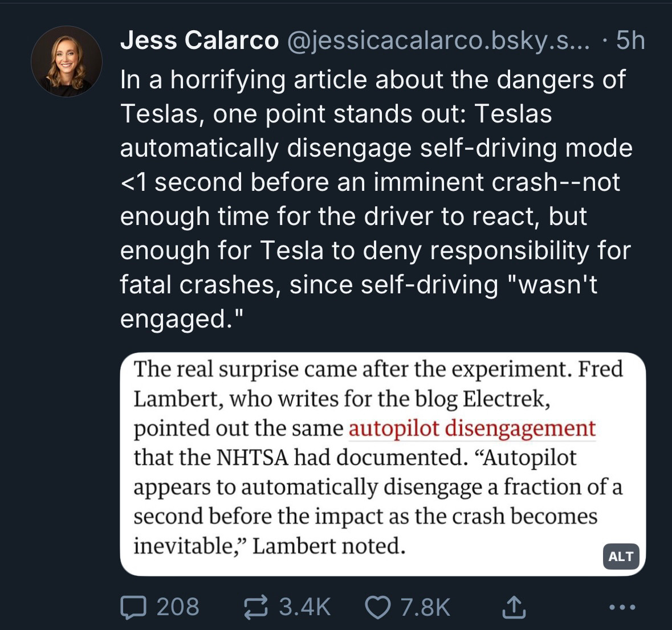Click post line beginning 'In a horrifying article'
Screen dimensions: 672x630
coord(373,80)
